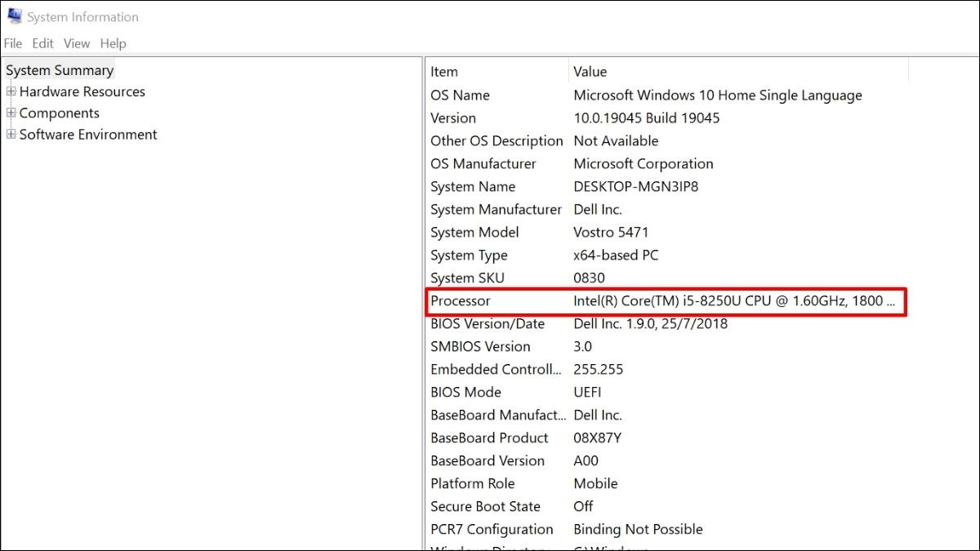Select the Hardware Resources tree item

coord(82,91)
